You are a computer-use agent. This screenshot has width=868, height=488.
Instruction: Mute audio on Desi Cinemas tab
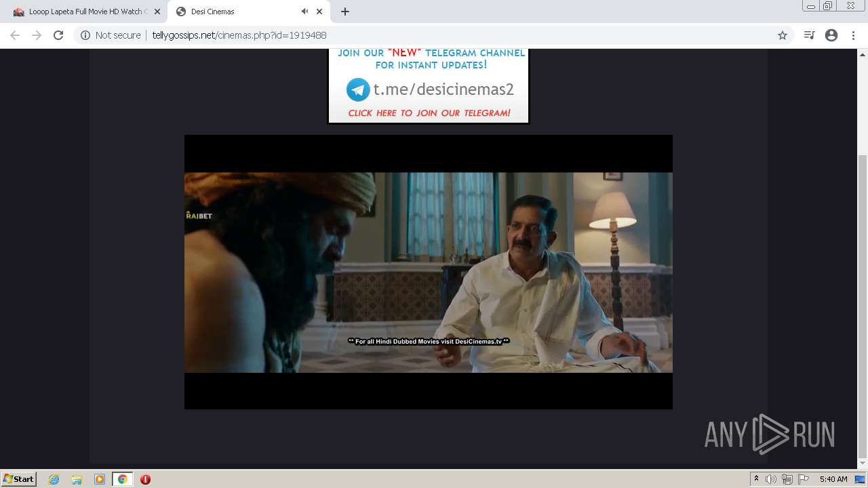[304, 12]
